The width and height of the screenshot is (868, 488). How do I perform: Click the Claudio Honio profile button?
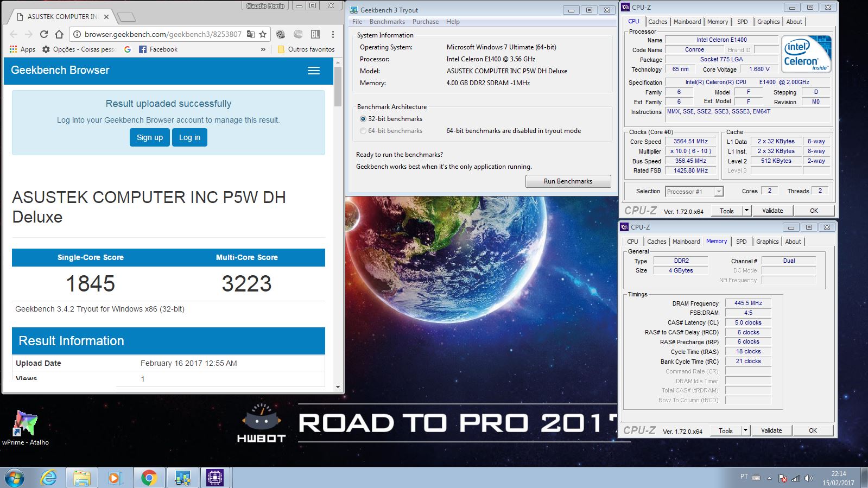(x=265, y=6)
